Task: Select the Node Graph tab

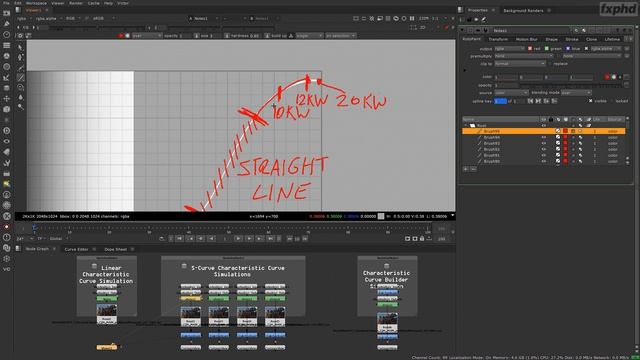Action: pyautogui.click(x=37, y=249)
